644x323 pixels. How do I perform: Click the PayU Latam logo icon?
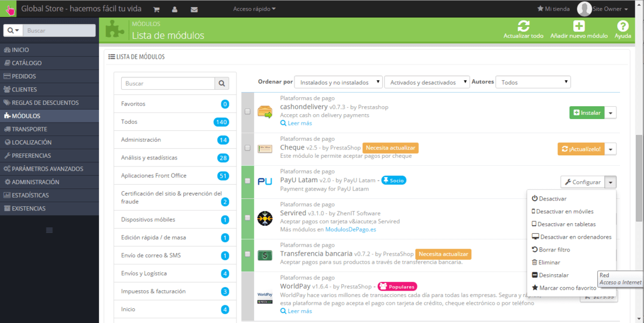[265, 182]
